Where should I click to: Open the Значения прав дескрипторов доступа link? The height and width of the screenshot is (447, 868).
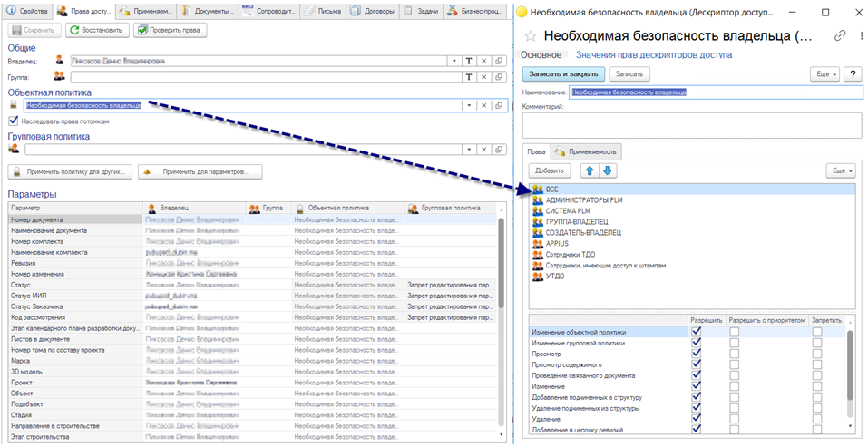tap(654, 54)
